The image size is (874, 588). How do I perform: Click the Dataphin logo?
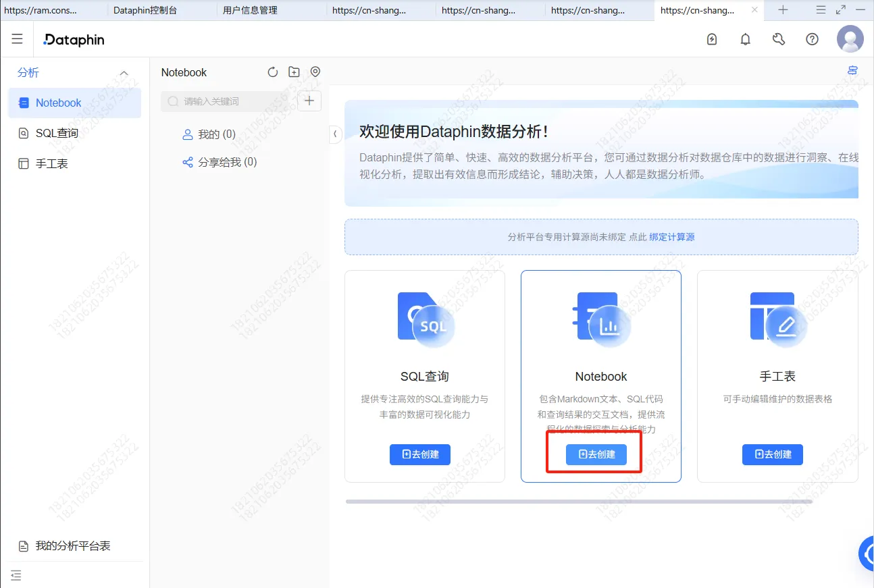tap(74, 40)
